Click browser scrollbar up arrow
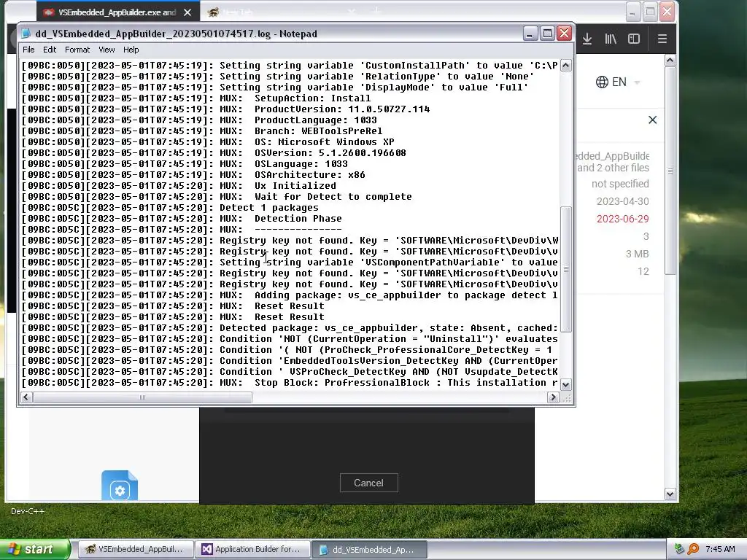 point(670,61)
